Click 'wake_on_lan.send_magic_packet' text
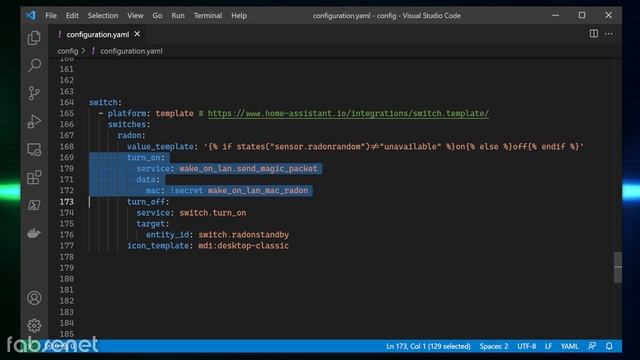The height and width of the screenshot is (360, 640). pos(248,169)
